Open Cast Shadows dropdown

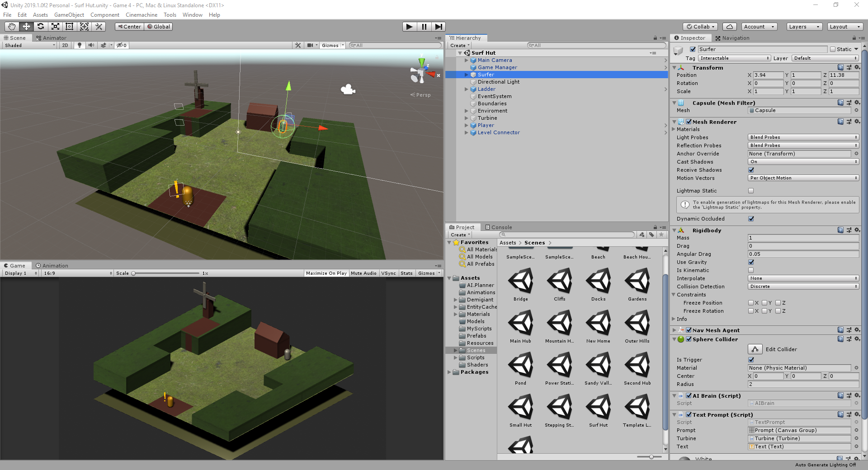pyautogui.click(x=803, y=162)
